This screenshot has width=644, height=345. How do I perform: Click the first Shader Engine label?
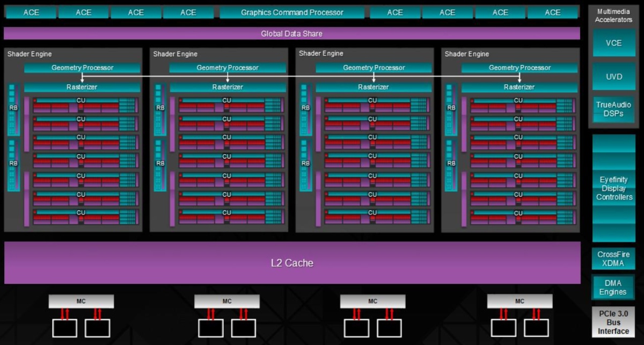(29, 54)
